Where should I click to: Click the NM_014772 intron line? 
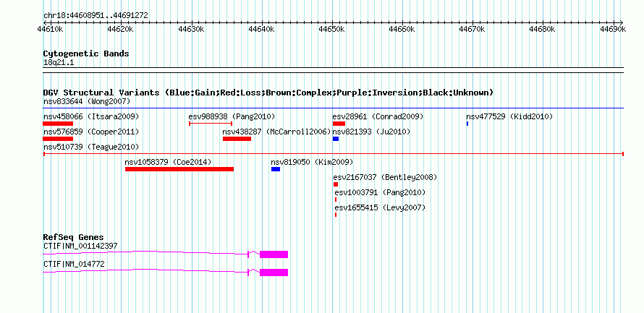(x=145, y=271)
